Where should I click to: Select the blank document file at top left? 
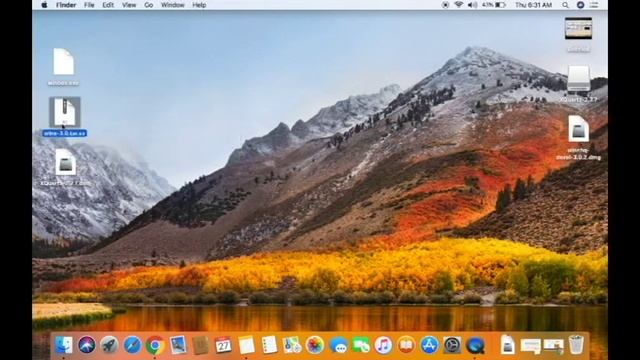[64, 62]
